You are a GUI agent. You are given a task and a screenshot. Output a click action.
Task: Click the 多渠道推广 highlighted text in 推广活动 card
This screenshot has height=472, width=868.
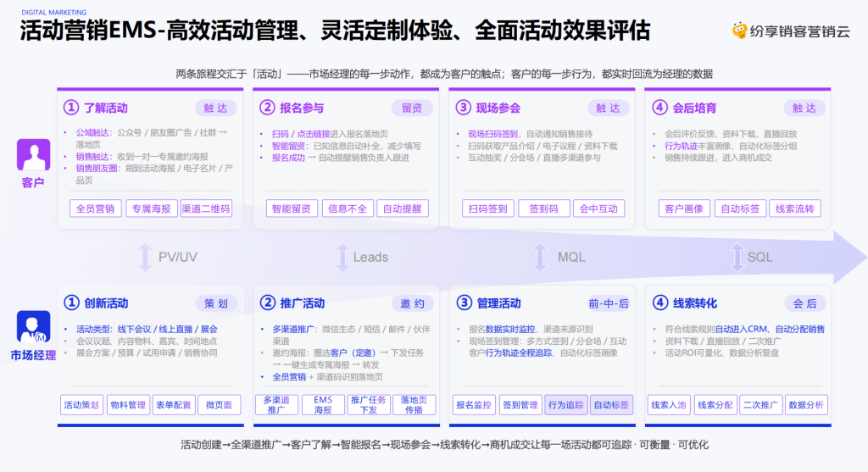tap(292, 330)
